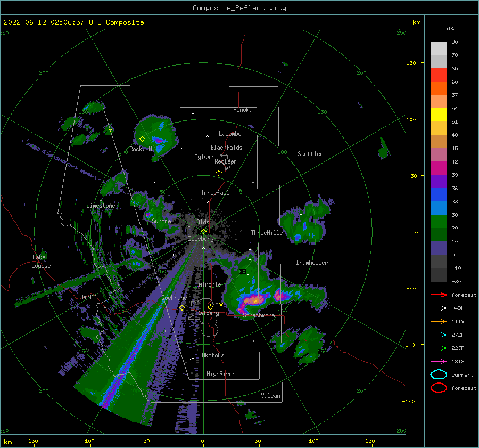Click the cyan 27ZW arrow in legend
The width and height of the screenshot is (479, 448).
click(439, 335)
